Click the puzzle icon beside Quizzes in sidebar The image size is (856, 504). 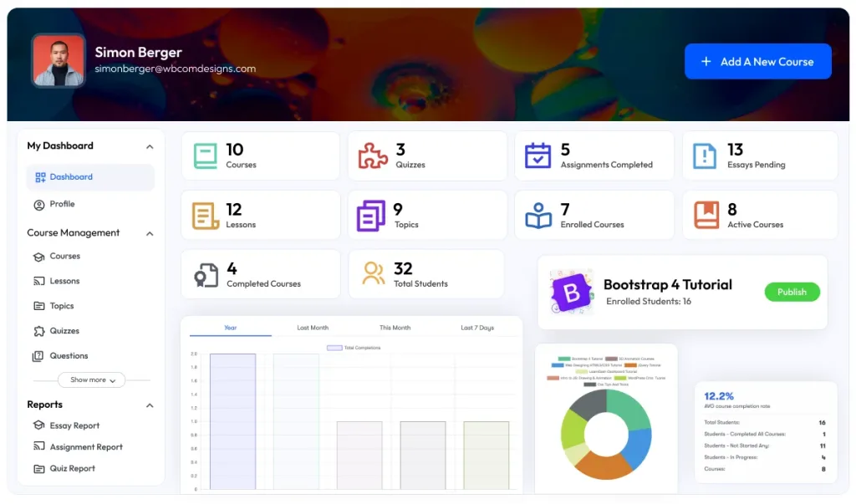coord(38,331)
